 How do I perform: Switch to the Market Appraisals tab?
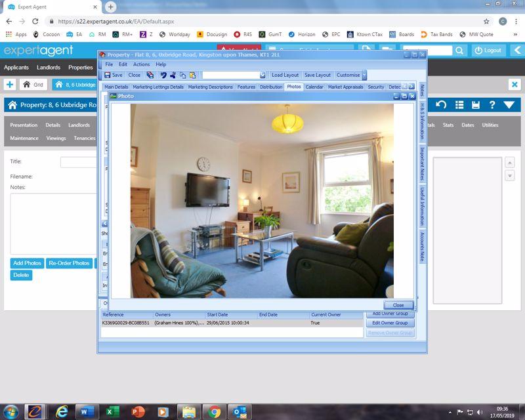[346, 87]
